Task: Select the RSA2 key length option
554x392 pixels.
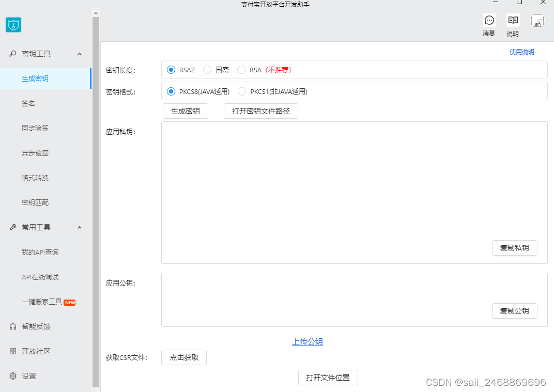Action: [171, 70]
